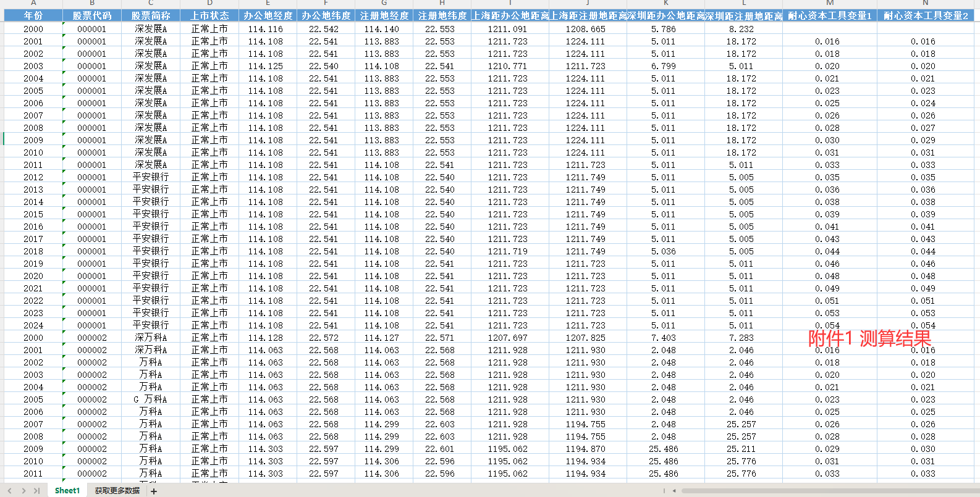
Task: Select the cell containing 1211.719
Action: [510, 251]
